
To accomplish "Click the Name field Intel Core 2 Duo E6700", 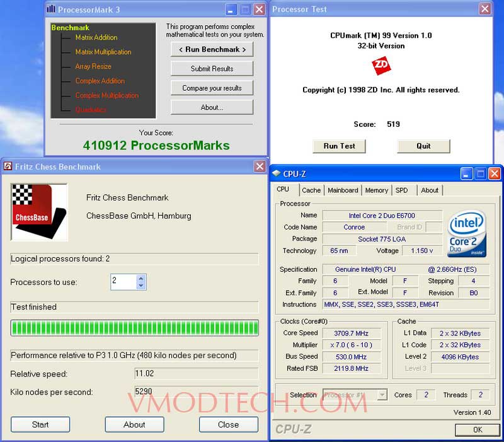I will click(x=382, y=216).
